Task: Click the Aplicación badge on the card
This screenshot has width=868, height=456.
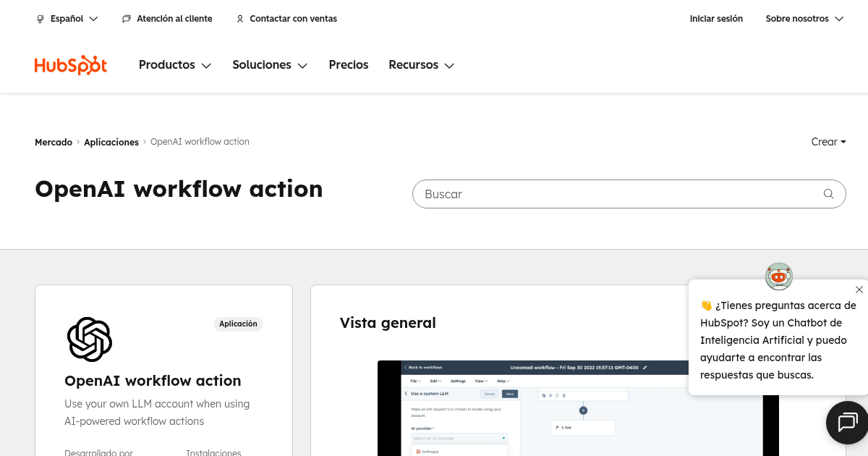Action: pyautogui.click(x=238, y=324)
